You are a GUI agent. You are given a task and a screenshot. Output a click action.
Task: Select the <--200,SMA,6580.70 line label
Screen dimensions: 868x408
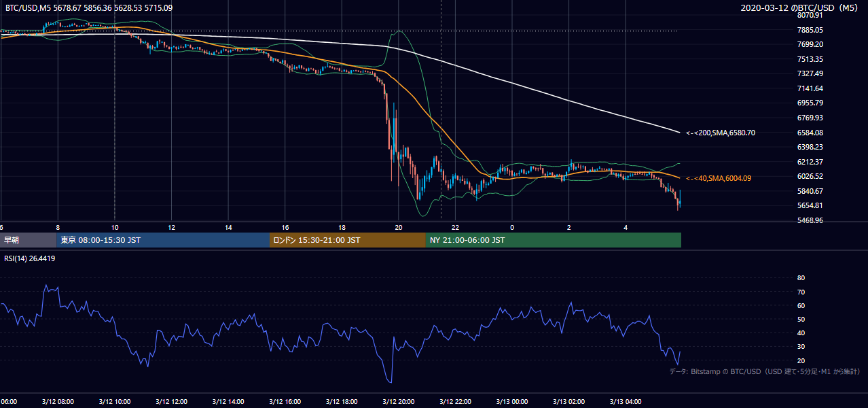tap(720, 133)
